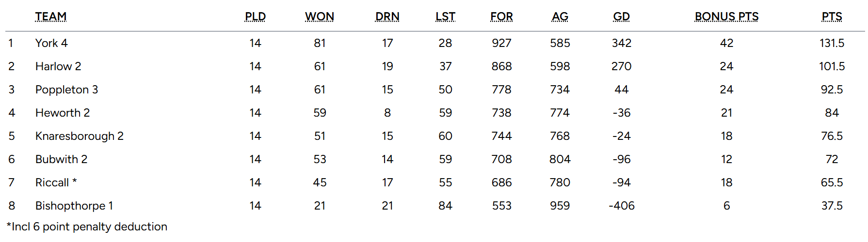Screen dimensions: 868x242
Task: Click the BONUS PTS column header
Action: coord(726,17)
